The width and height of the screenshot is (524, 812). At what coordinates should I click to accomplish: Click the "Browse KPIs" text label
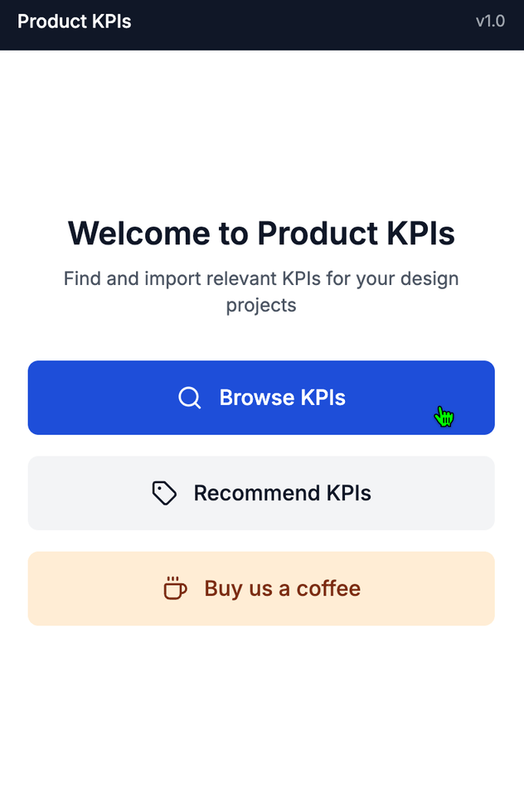283,398
